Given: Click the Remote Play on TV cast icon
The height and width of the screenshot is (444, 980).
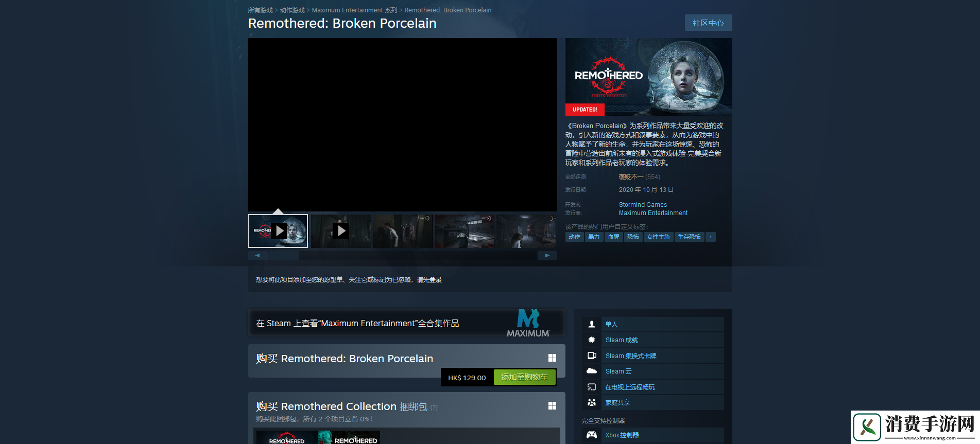Looking at the screenshot, I should coord(592,387).
